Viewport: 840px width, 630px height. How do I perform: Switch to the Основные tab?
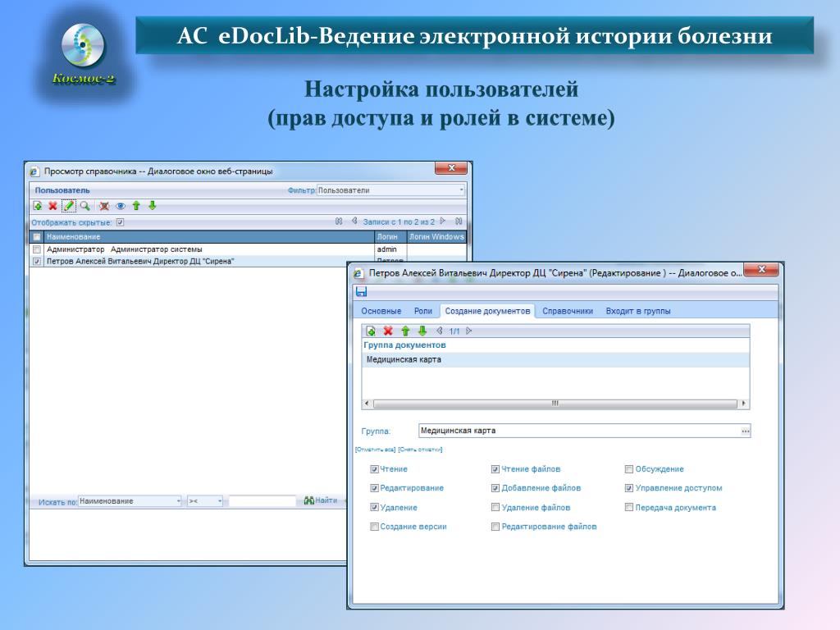381,311
